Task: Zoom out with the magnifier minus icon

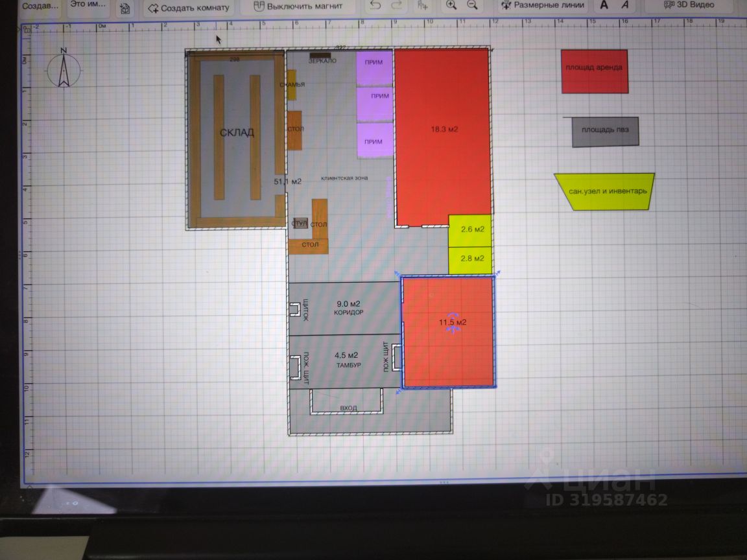Action: tap(472, 5)
